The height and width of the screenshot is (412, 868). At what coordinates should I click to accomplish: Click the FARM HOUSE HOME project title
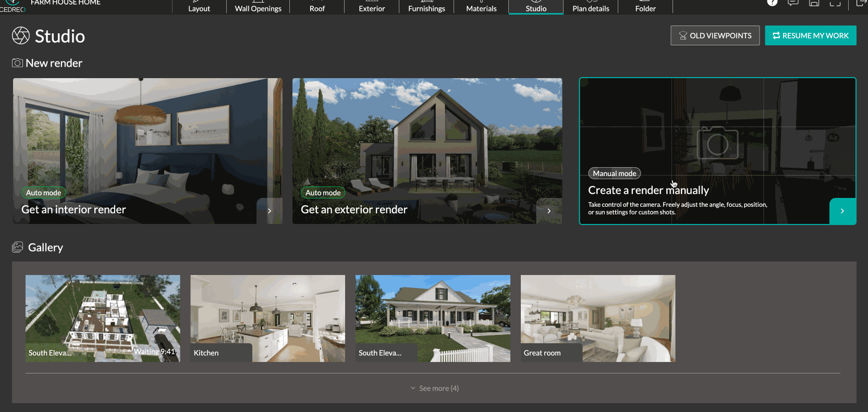66,3
